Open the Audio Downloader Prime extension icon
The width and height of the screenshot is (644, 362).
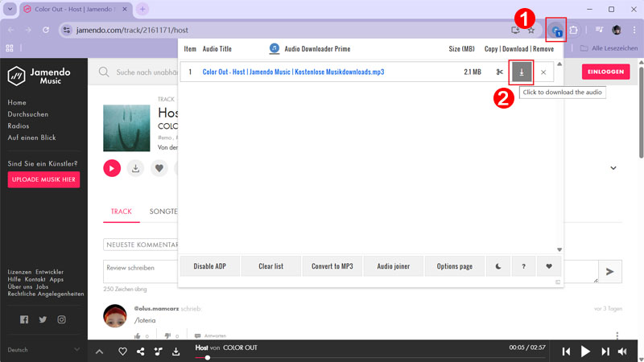(556, 30)
